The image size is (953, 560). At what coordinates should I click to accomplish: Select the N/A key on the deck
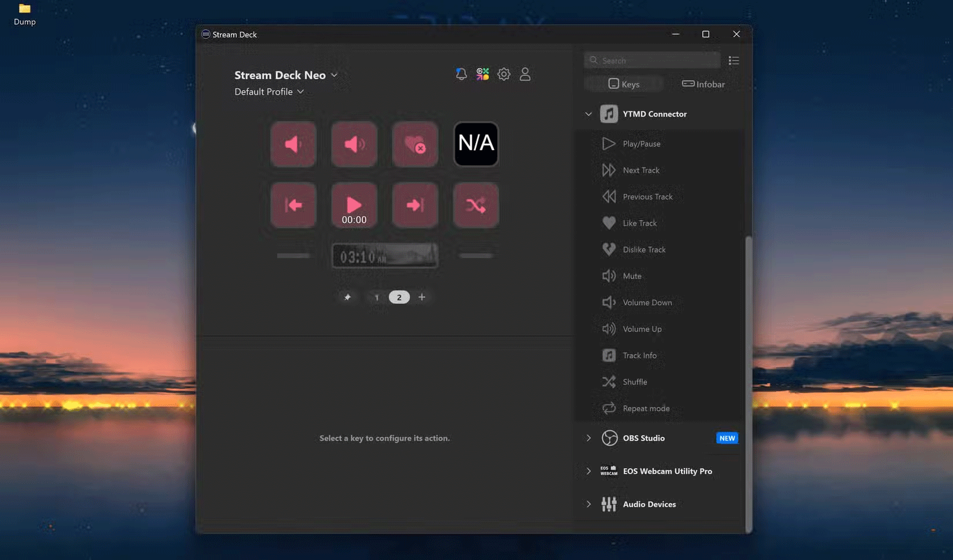point(475,143)
